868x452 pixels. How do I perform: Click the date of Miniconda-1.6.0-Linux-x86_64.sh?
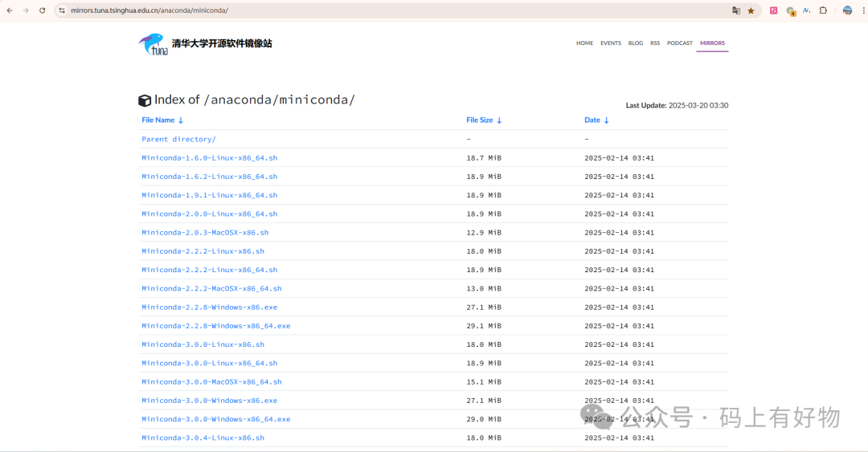(x=619, y=158)
